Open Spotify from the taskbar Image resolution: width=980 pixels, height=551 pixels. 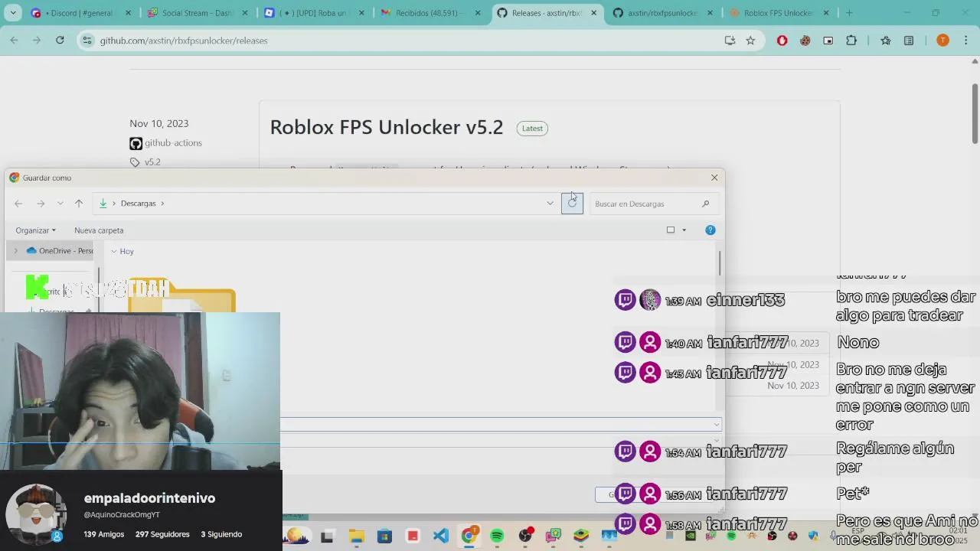coord(497,536)
